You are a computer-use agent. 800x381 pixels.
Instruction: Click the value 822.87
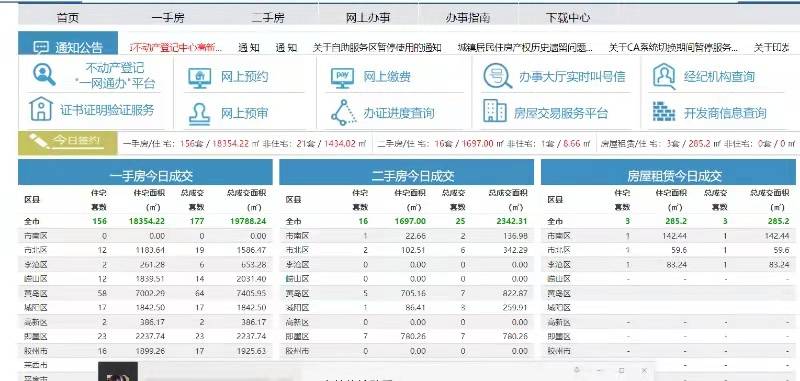(x=514, y=293)
